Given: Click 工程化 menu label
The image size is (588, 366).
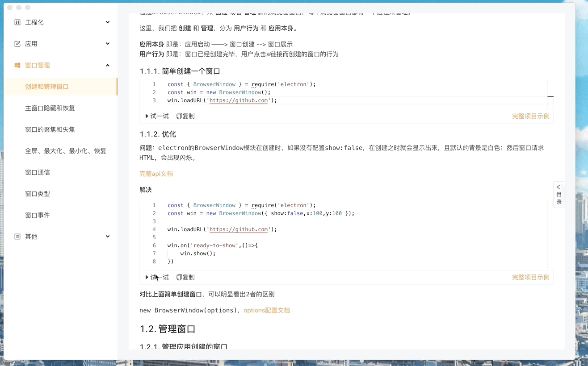Looking at the screenshot, I should click(34, 22).
